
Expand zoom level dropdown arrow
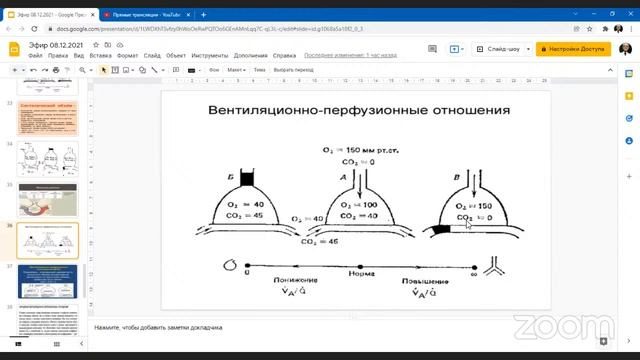pos(91,70)
